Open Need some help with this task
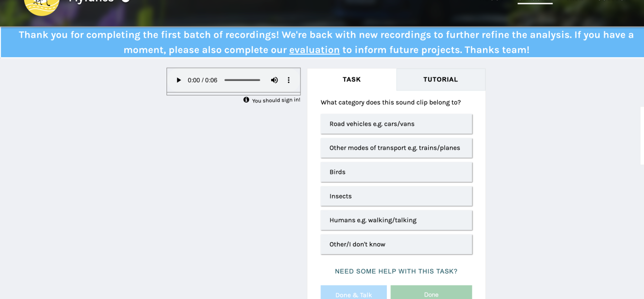Viewport: 644px width, 299px height. (396, 271)
